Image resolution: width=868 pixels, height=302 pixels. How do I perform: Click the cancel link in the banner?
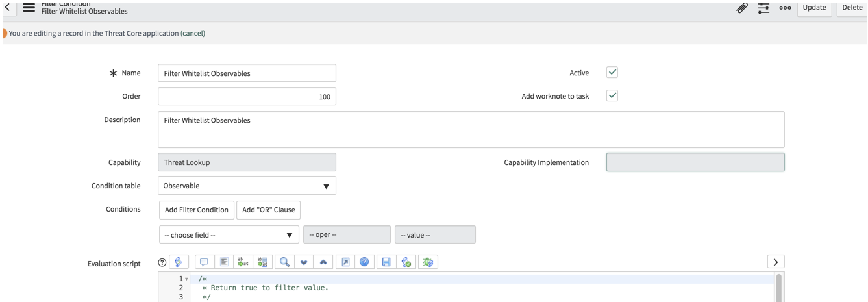(x=193, y=33)
